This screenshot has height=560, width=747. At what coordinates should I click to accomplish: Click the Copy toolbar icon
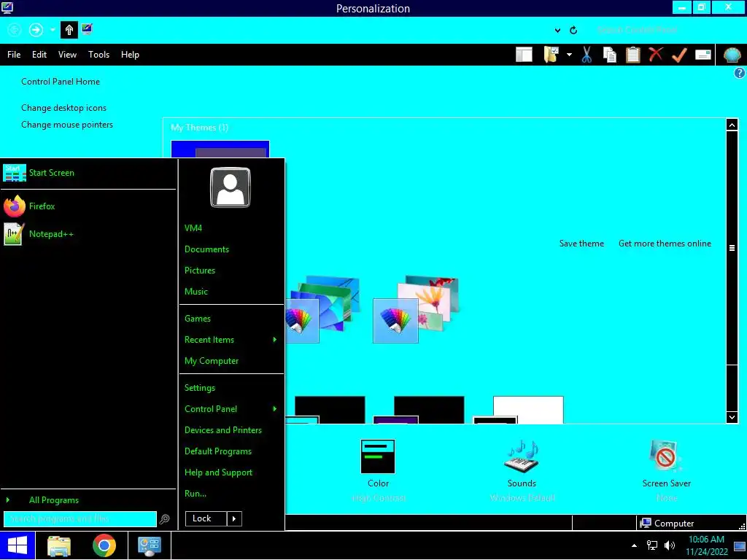click(x=609, y=55)
